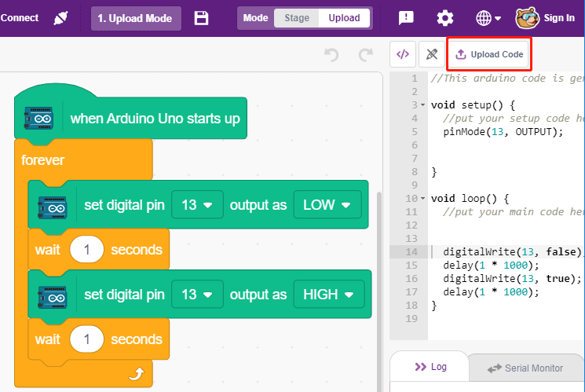Open language globe dropdown

(488, 18)
